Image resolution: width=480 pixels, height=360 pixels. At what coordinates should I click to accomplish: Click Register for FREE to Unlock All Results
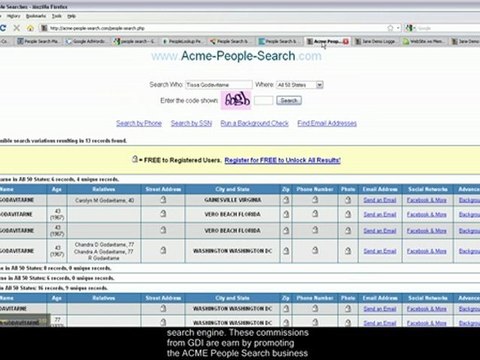282,160
